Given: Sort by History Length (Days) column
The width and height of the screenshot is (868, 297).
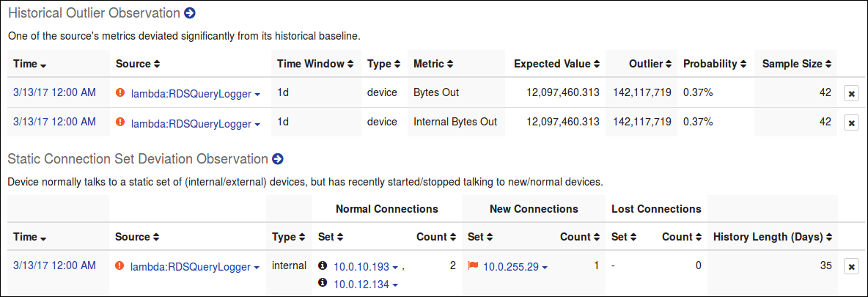Looking at the screenshot, I should (x=773, y=237).
